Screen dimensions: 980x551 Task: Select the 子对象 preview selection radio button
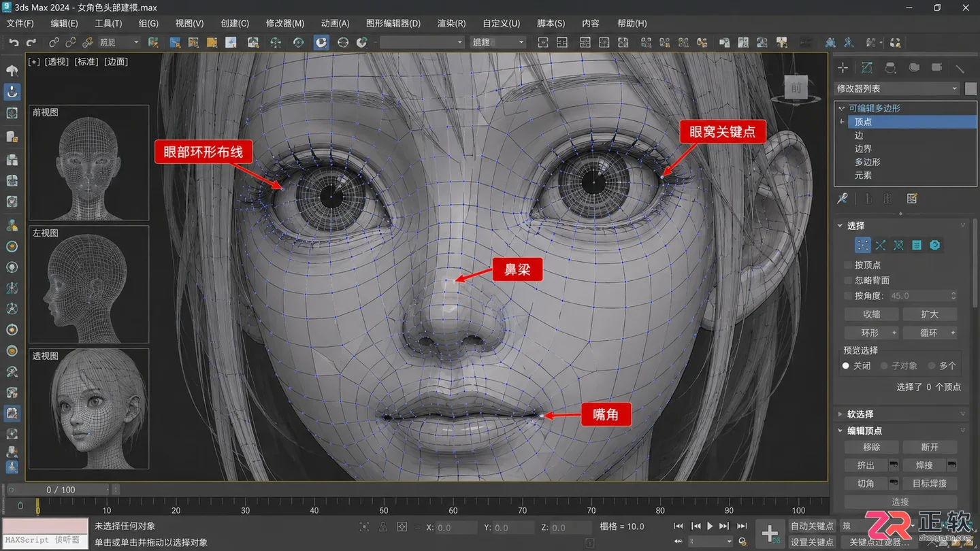884,366
